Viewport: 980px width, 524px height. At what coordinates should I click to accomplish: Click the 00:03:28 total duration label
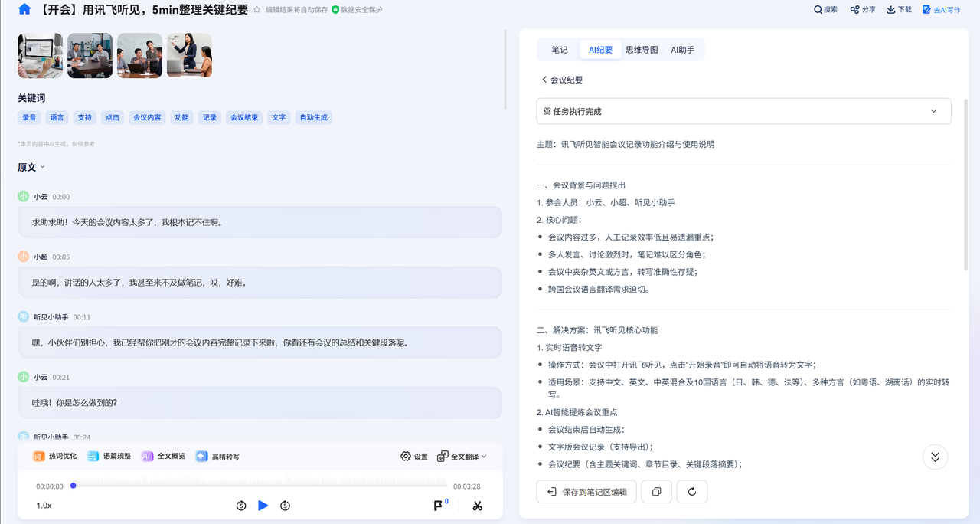coord(466,486)
